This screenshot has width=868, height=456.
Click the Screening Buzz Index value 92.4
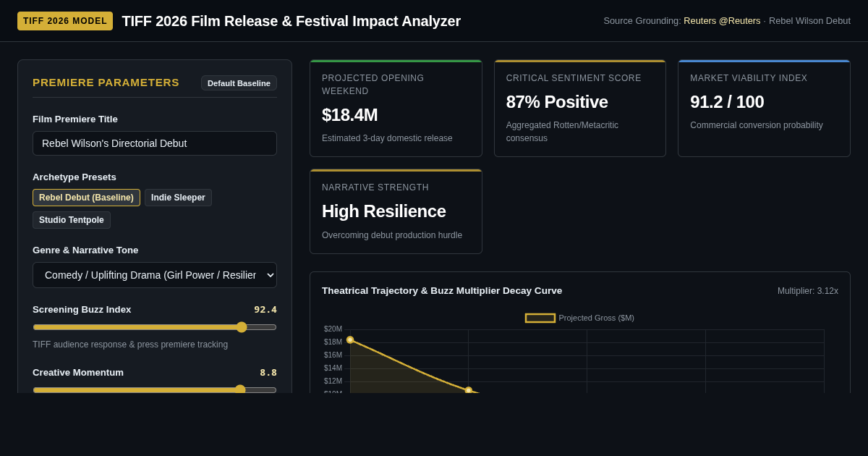tap(265, 310)
